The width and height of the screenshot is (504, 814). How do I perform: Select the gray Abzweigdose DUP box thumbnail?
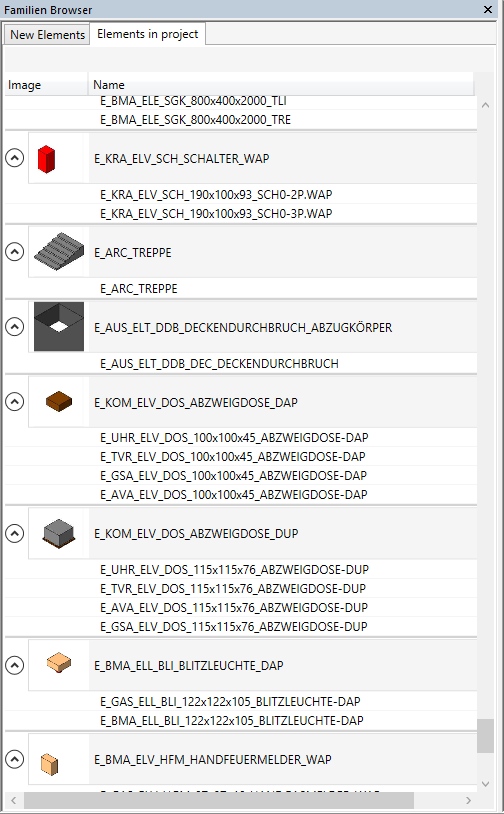59,533
